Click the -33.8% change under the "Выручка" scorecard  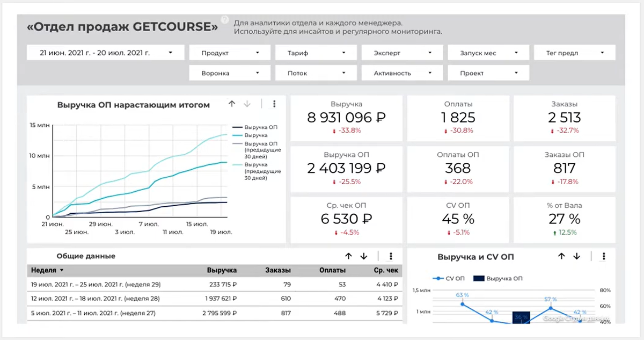click(x=347, y=131)
